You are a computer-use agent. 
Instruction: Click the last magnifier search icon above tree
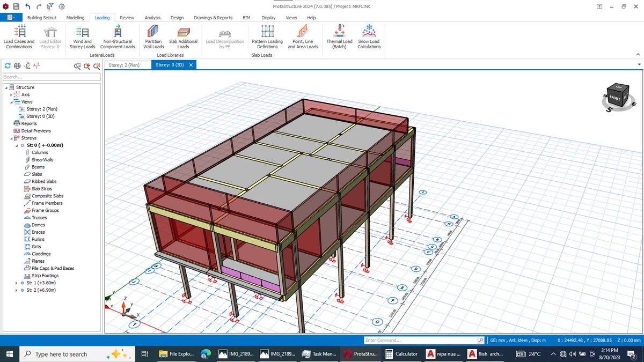click(97, 66)
